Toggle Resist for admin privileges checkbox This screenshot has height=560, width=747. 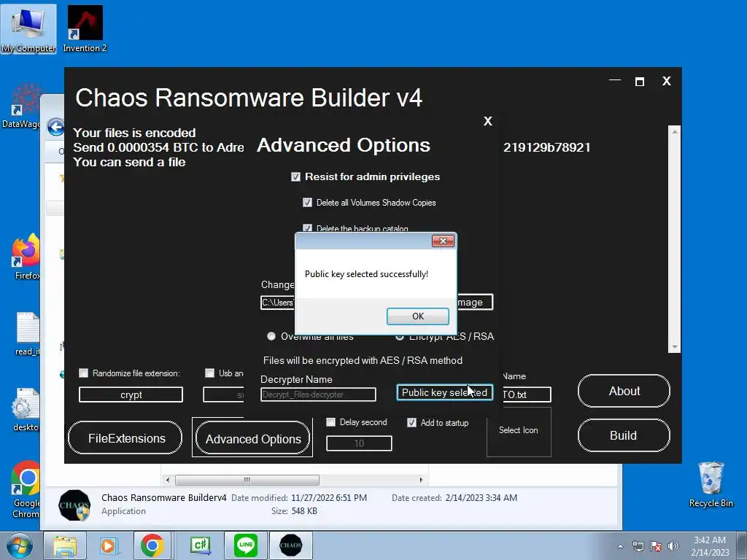296,177
